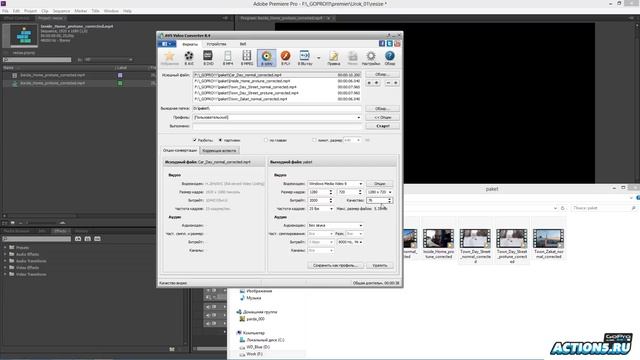
Task: Open the Profile dropdown
Action: (x=277, y=118)
